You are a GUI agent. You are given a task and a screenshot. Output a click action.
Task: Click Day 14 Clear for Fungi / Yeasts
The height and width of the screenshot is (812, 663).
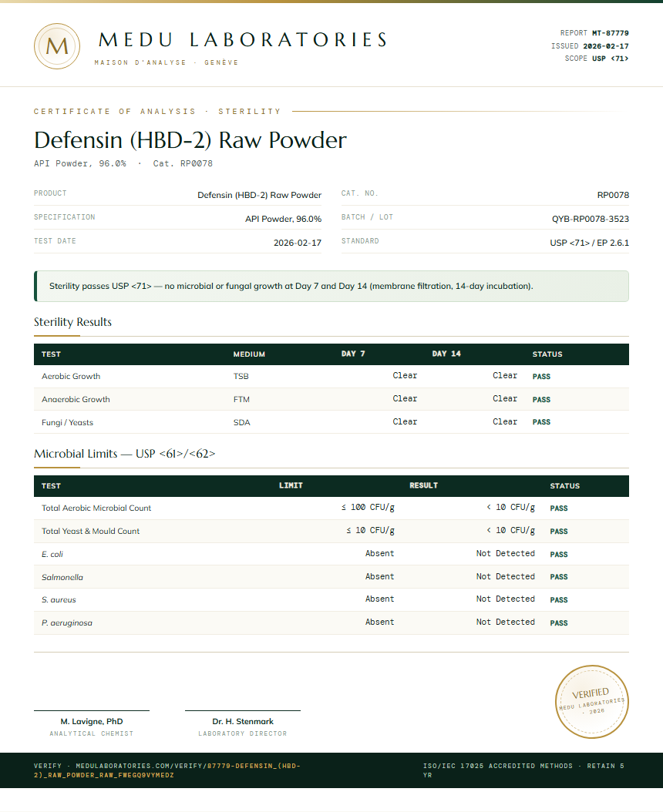(505, 421)
